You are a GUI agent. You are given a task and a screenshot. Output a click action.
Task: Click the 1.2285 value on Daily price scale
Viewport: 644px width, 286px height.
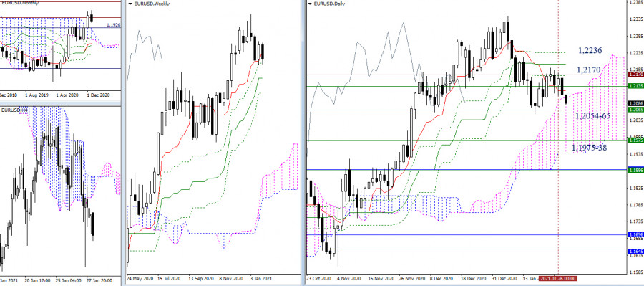pos(636,37)
